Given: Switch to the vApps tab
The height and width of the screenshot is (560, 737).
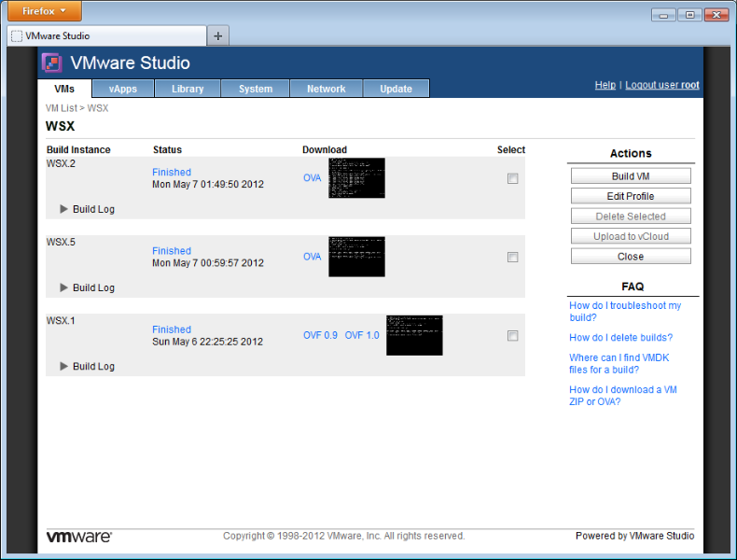Looking at the screenshot, I should (123, 89).
